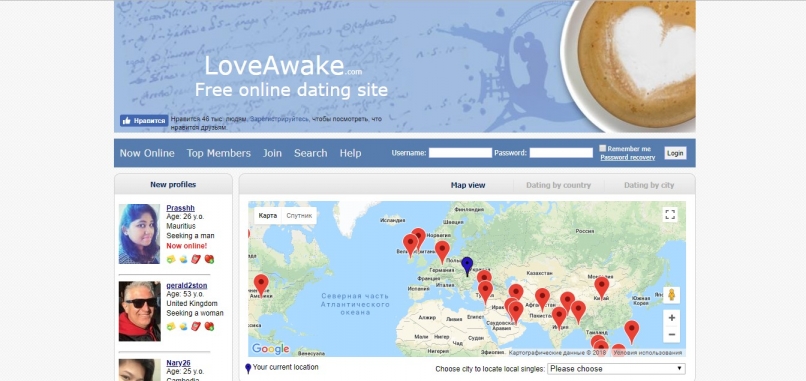Toggle fullscreen view of the map
Image resolution: width=806 pixels, height=381 pixels.
(x=670, y=215)
